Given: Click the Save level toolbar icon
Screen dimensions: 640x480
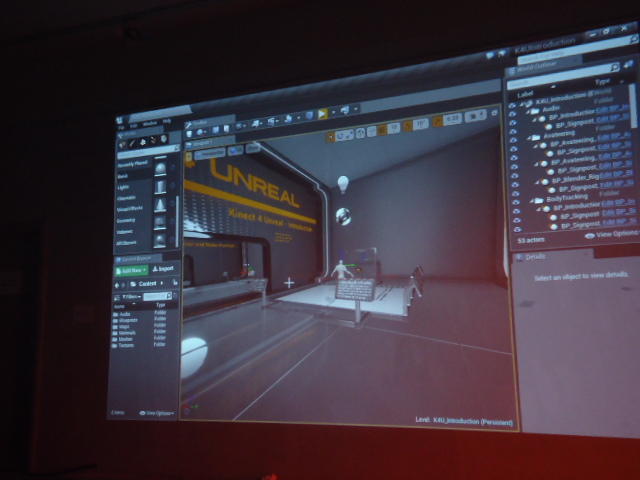Looking at the screenshot, I should 191,133.
